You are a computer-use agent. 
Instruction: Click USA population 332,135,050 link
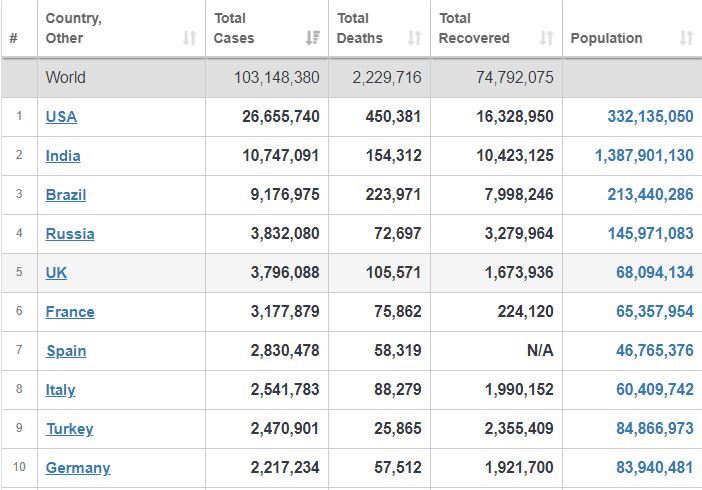coord(651,116)
